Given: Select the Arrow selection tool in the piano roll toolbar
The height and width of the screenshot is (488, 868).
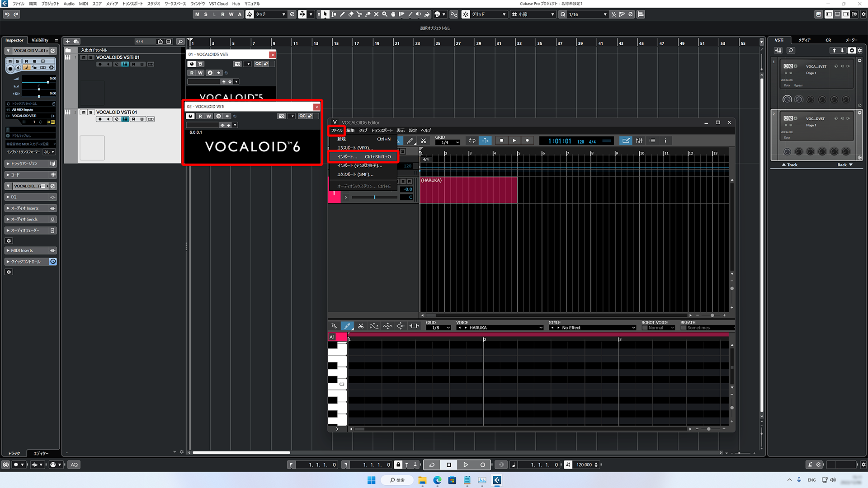Looking at the screenshot, I should pos(335,326).
